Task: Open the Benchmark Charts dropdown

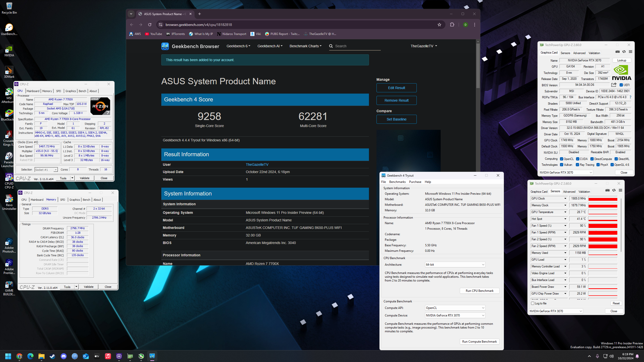Action: [x=305, y=46]
